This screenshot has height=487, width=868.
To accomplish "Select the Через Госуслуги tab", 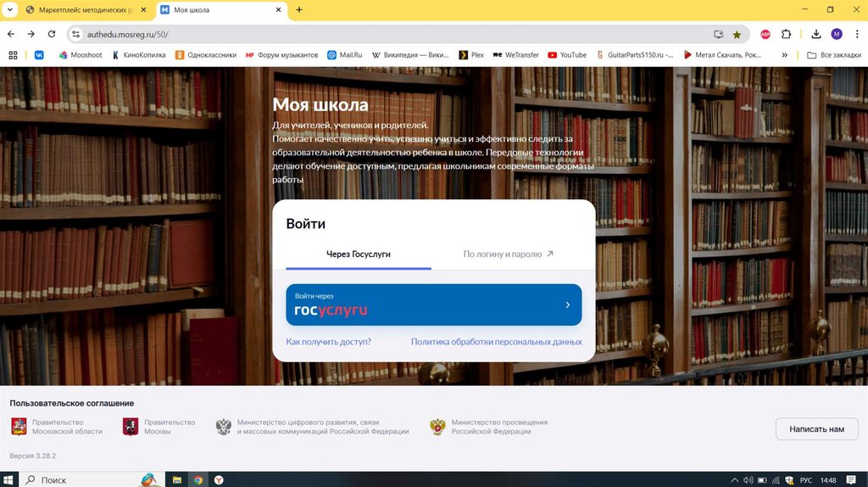I will click(359, 255).
